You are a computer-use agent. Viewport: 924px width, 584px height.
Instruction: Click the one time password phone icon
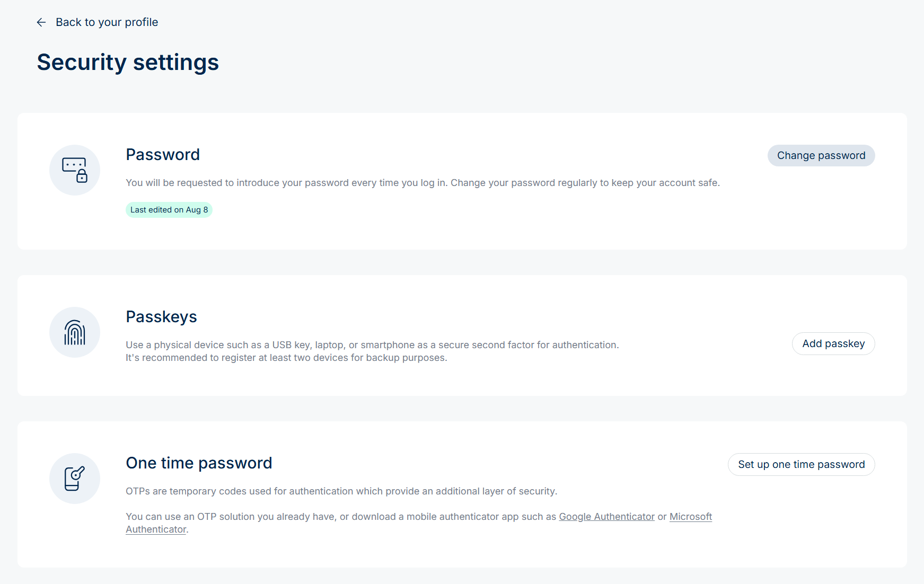75,479
